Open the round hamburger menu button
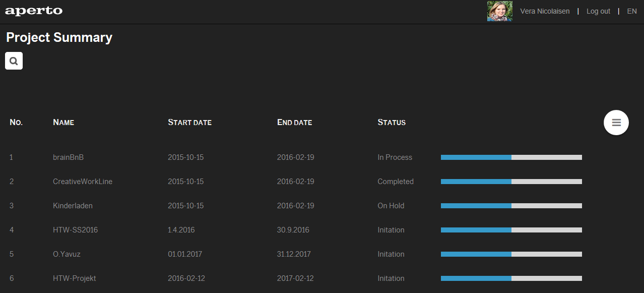 point(616,123)
